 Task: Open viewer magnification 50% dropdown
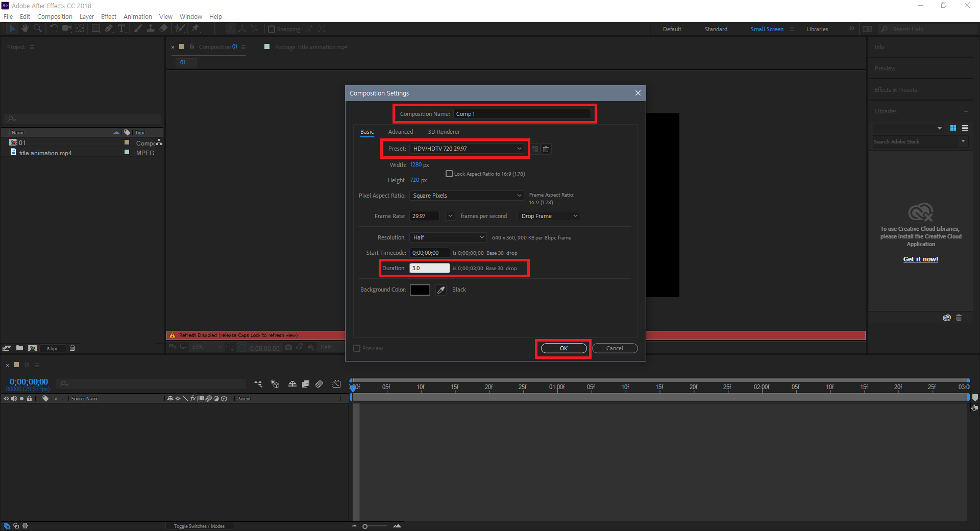pos(206,347)
